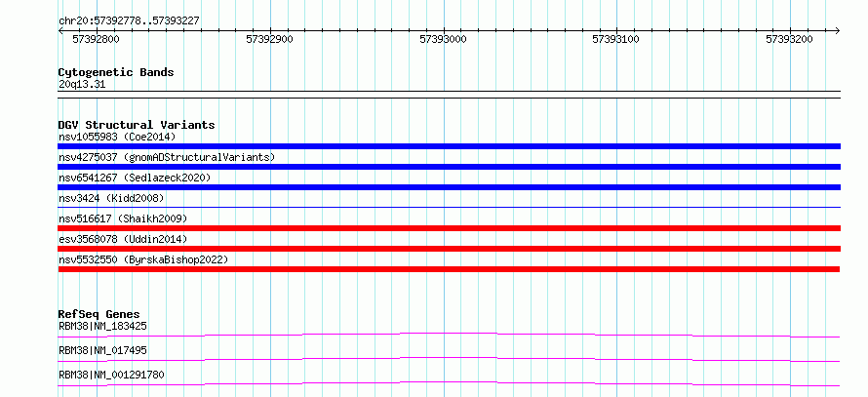Select the RefSeq Genes track heading
This screenshot has height=397, width=868.
(99, 314)
